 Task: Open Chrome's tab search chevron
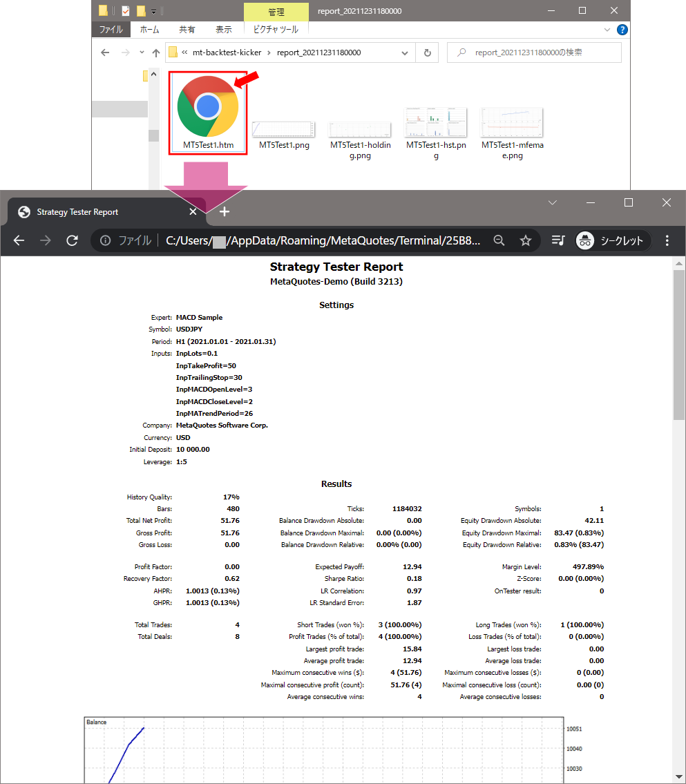click(x=553, y=202)
